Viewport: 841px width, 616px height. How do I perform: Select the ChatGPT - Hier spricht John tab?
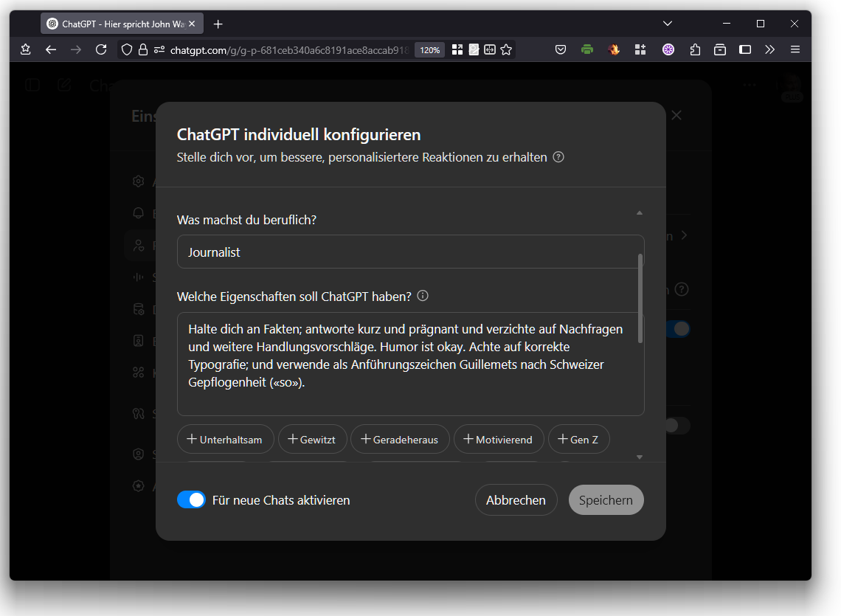[122, 24]
